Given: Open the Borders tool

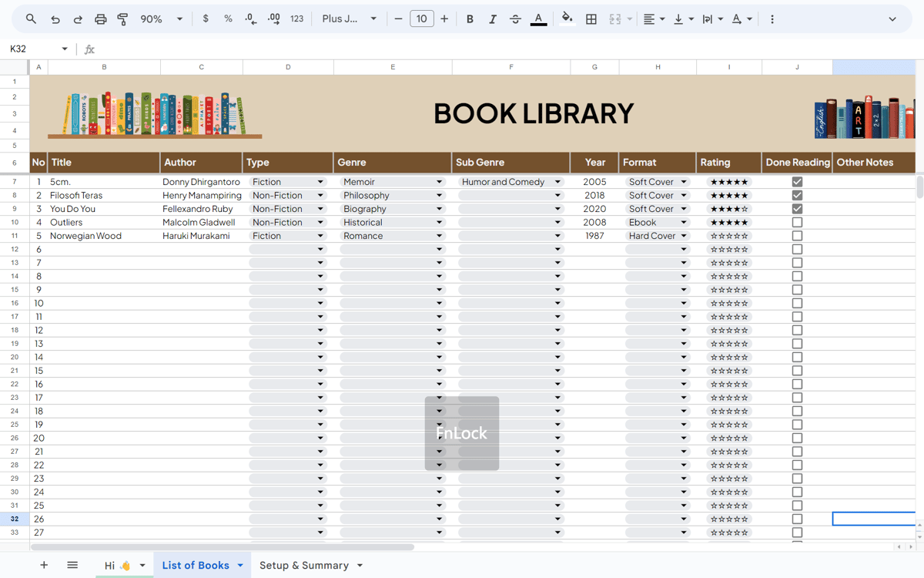Looking at the screenshot, I should click(591, 19).
